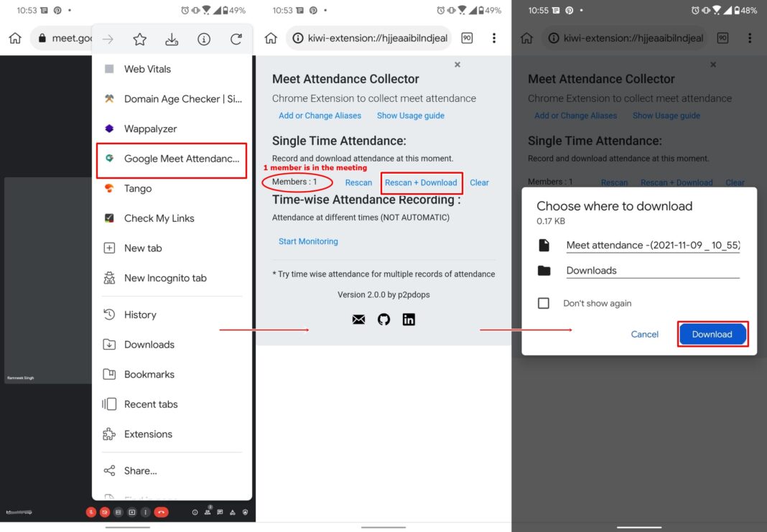Click the blue Download button
The image size is (767, 532).
click(712, 335)
